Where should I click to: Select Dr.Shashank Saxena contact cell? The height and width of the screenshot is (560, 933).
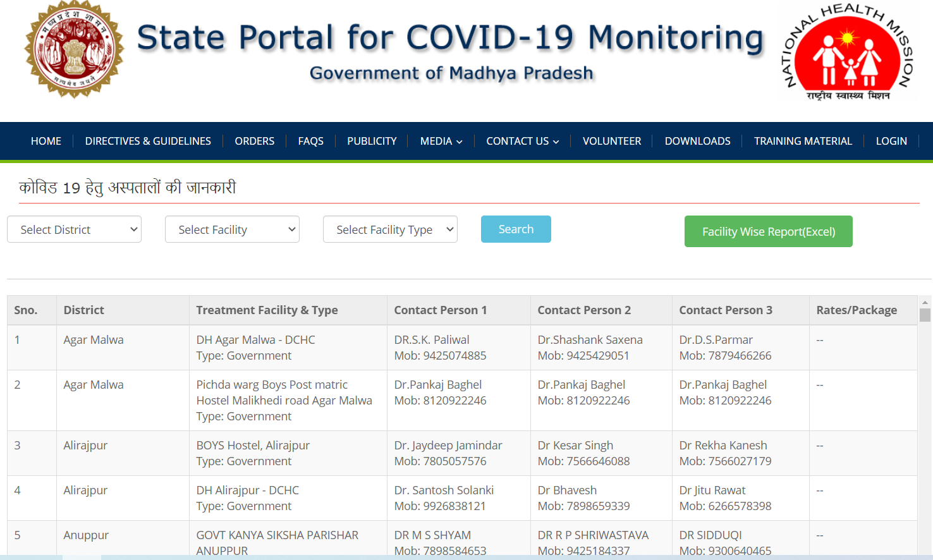[x=601, y=348]
